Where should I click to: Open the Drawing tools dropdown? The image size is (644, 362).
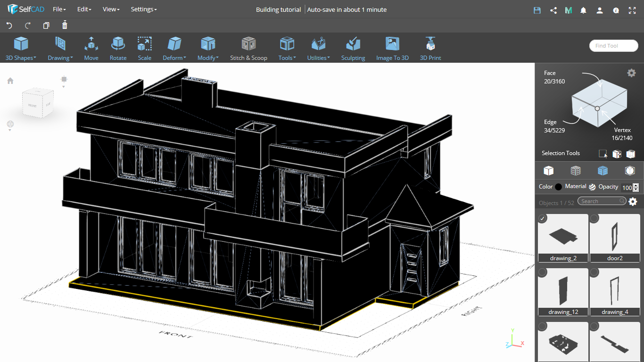[x=60, y=49]
